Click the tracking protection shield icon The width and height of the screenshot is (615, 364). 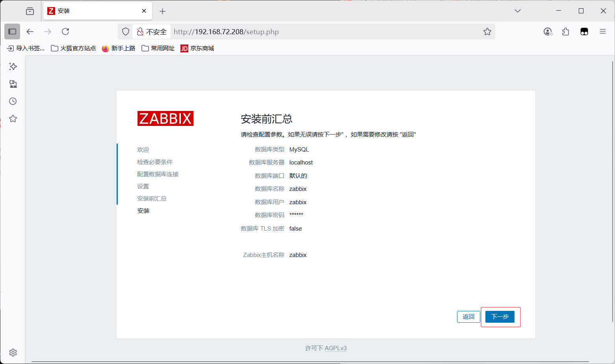click(125, 31)
